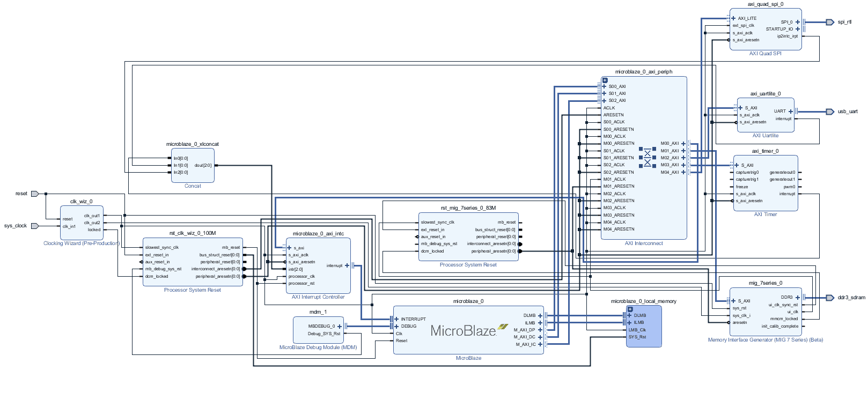This screenshot has height=407, width=868.
Task: Expand the microblaze_0_local_memory hierarchy icon
Action: [630, 309]
